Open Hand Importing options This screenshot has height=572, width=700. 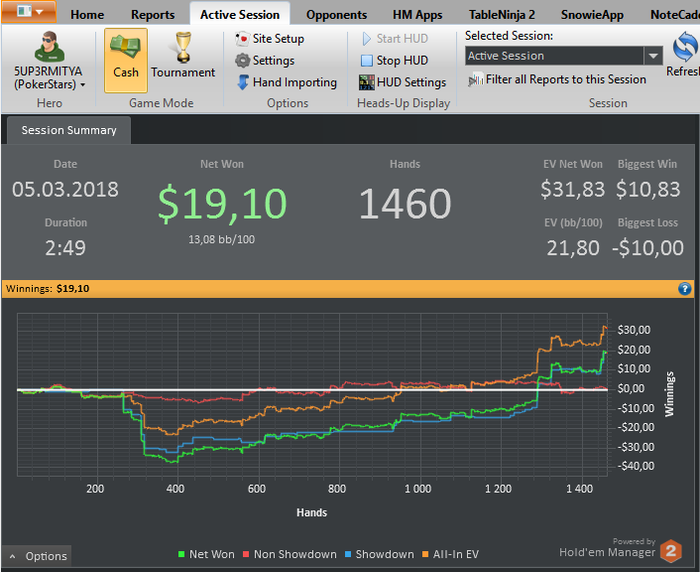[x=286, y=82]
